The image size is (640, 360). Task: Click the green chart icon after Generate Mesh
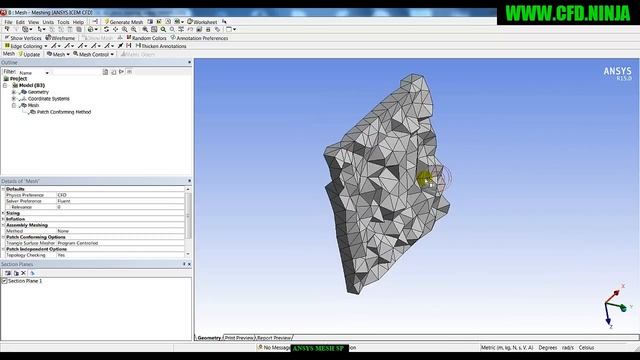[159, 21]
